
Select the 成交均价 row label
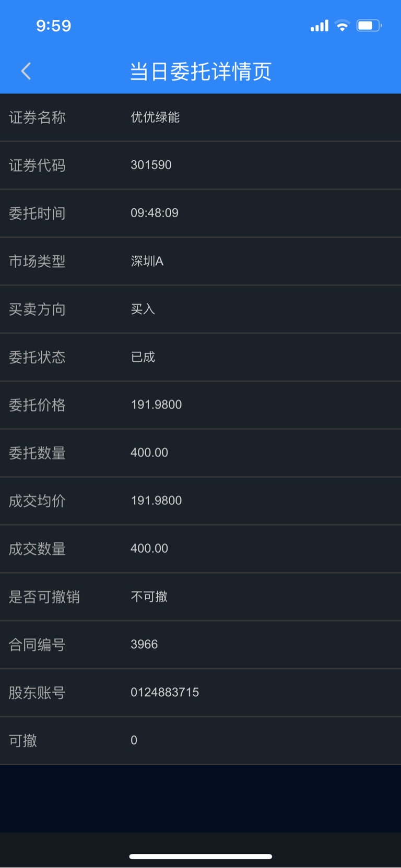pos(37,501)
